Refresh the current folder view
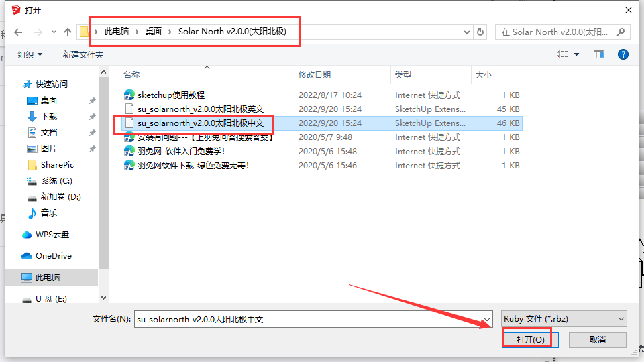644x362 pixels. coord(480,32)
